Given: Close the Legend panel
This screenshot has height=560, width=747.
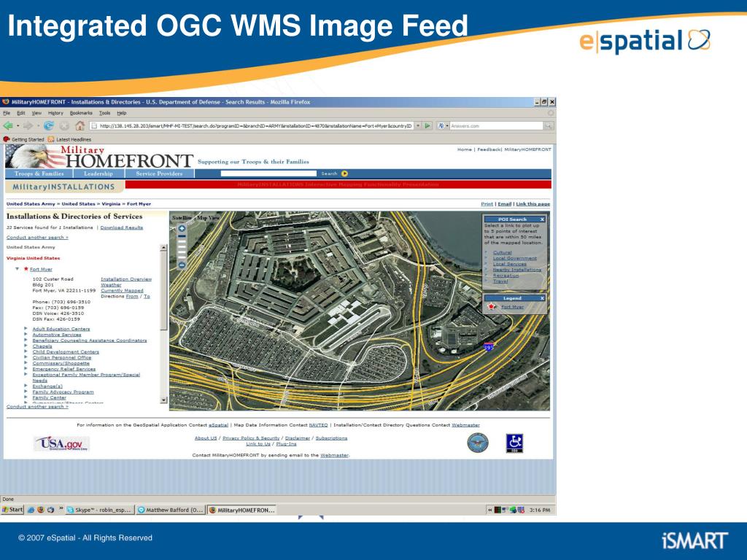Looking at the screenshot, I should 542,298.
